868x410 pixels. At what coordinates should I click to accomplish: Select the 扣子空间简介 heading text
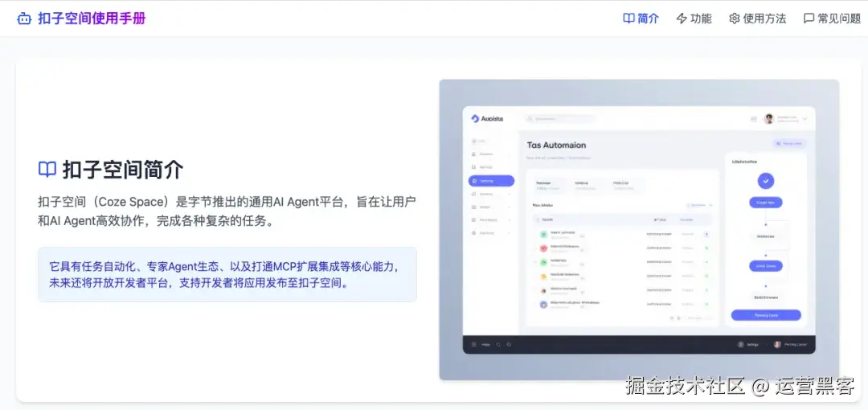point(122,170)
